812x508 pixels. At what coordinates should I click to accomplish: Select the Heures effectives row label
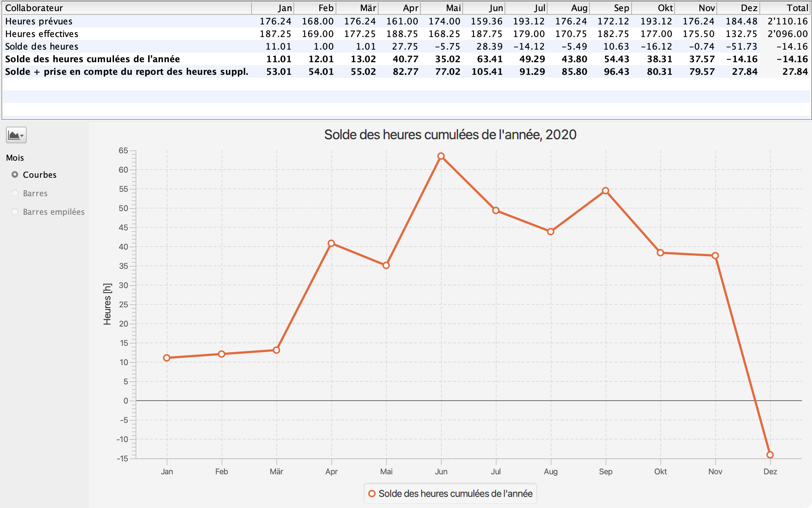(42, 34)
